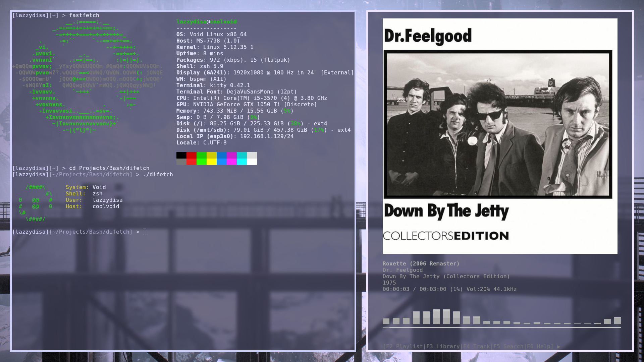Click the bright cyan palette swatch
644x362 pixels.
click(242, 162)
